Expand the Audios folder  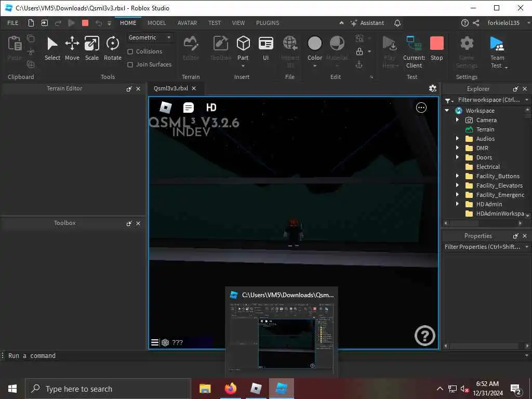point(457,138)
